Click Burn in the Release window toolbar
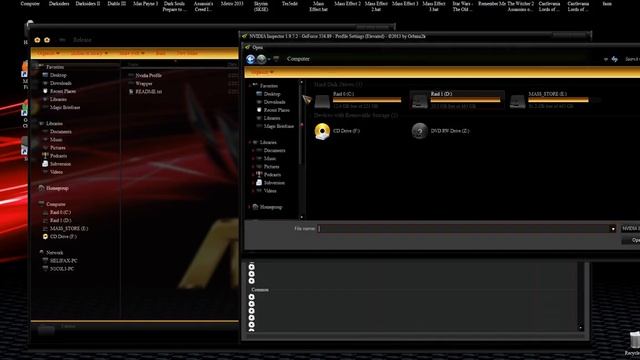The image size is (640, 360). pyautogui.click(x=160, y=53)
